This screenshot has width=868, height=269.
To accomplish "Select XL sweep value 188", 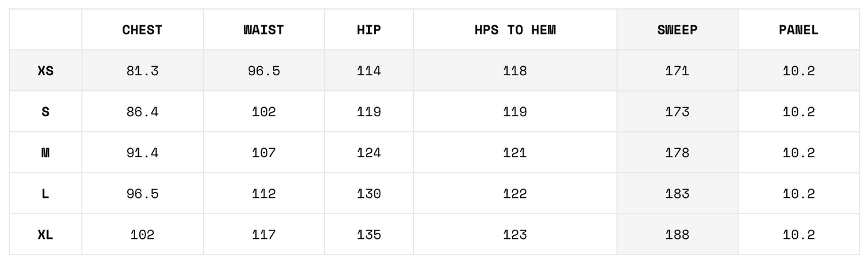I will (677, 235).
